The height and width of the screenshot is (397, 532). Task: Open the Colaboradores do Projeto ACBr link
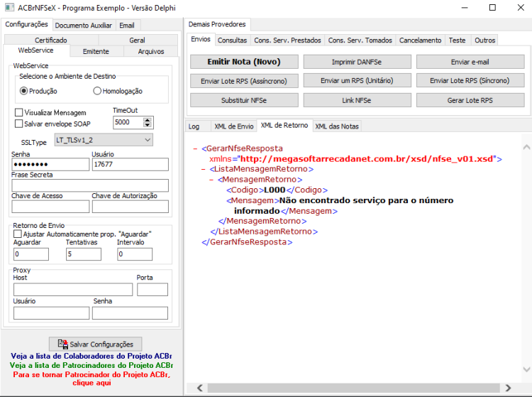[x=91, y=356]
